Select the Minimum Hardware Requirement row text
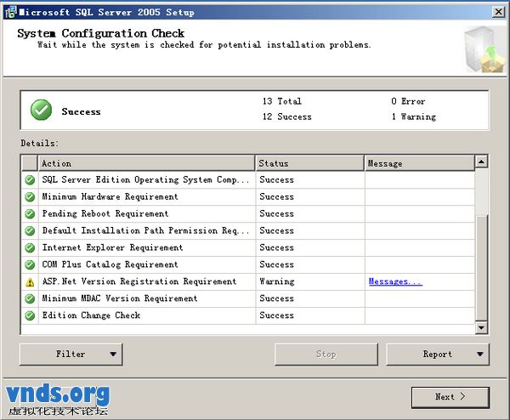 point(110,197)
